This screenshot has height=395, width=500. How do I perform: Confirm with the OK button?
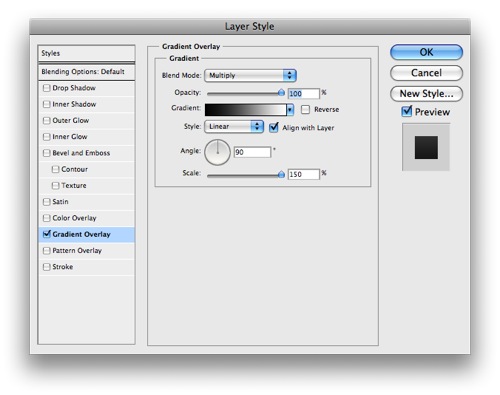[x=426, y=52]
